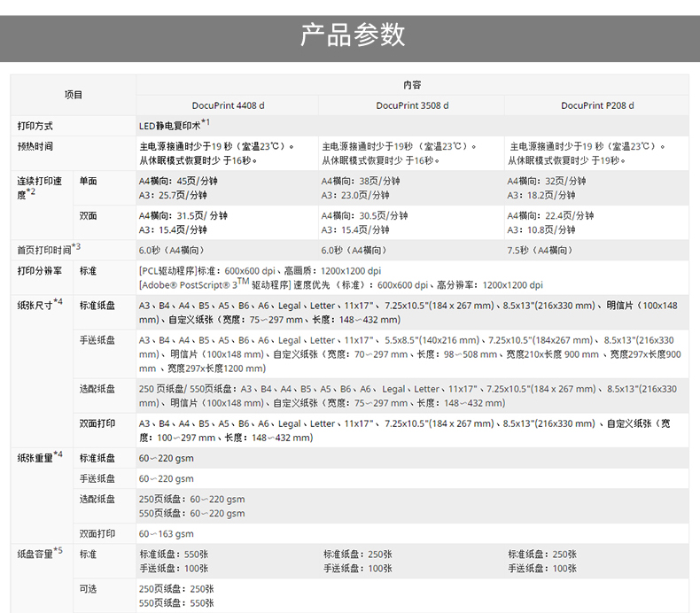Select the 项目 column header
700x613 pixels.
tap(74, 95)
